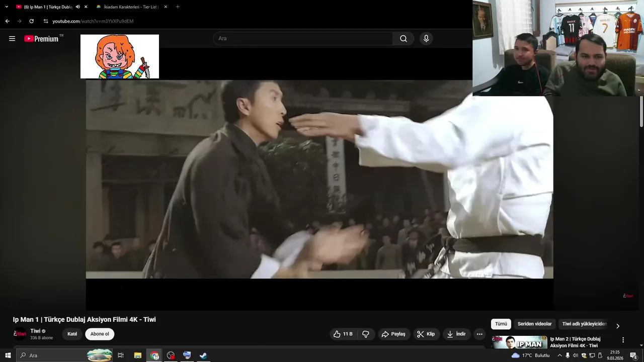Viewport: 644px width, 362px height.
Task: Open the notification center with 4 alerts
Action: tap(634, 355)
